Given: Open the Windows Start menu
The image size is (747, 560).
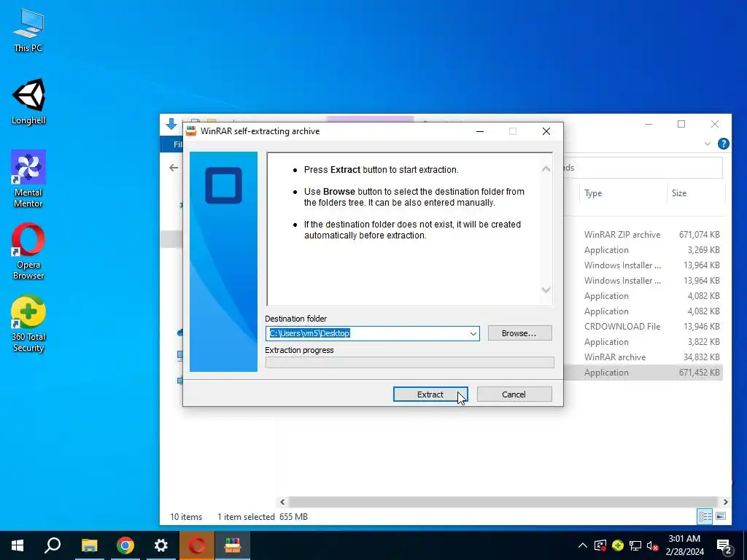Looking at the screenshot, I should 18,545.
